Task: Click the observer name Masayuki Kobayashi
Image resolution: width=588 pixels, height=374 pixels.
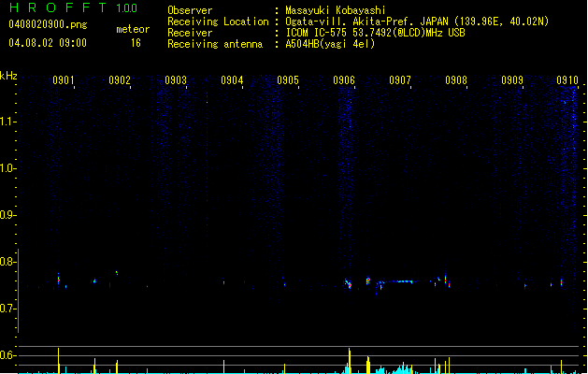Action: (x=336, y=10)
